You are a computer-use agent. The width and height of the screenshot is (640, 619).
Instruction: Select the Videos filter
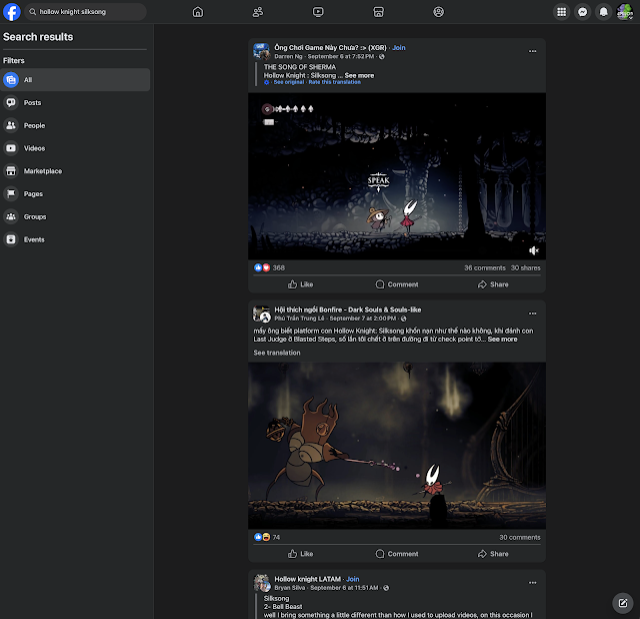(x=34, y=148)
